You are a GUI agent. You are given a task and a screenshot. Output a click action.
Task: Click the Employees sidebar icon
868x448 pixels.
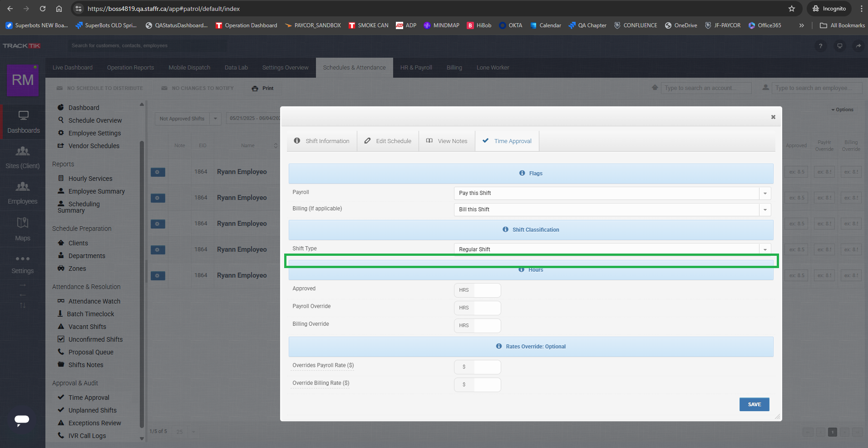[x=23, y=187]
